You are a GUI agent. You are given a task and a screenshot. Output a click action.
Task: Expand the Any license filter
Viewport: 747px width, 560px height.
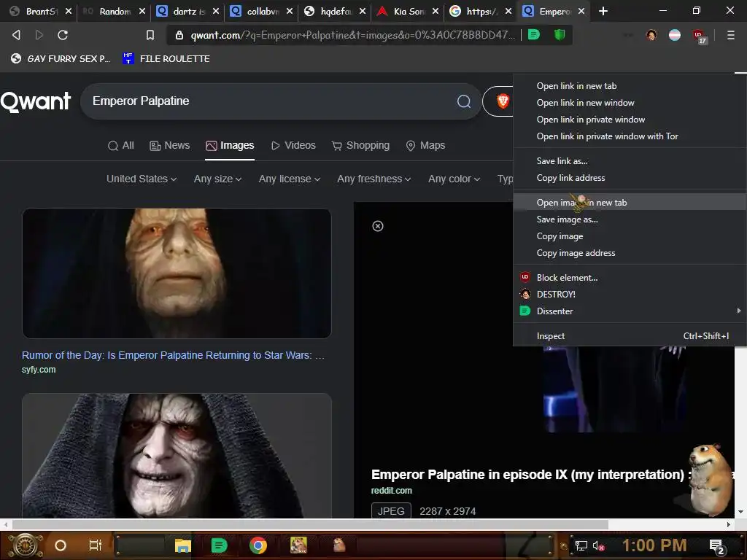point(289,179)
